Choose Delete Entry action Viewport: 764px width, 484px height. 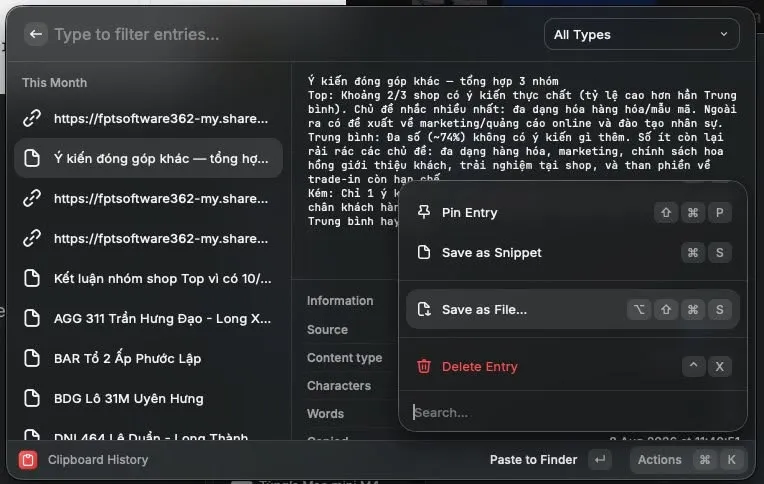click(x=573, y=367)
